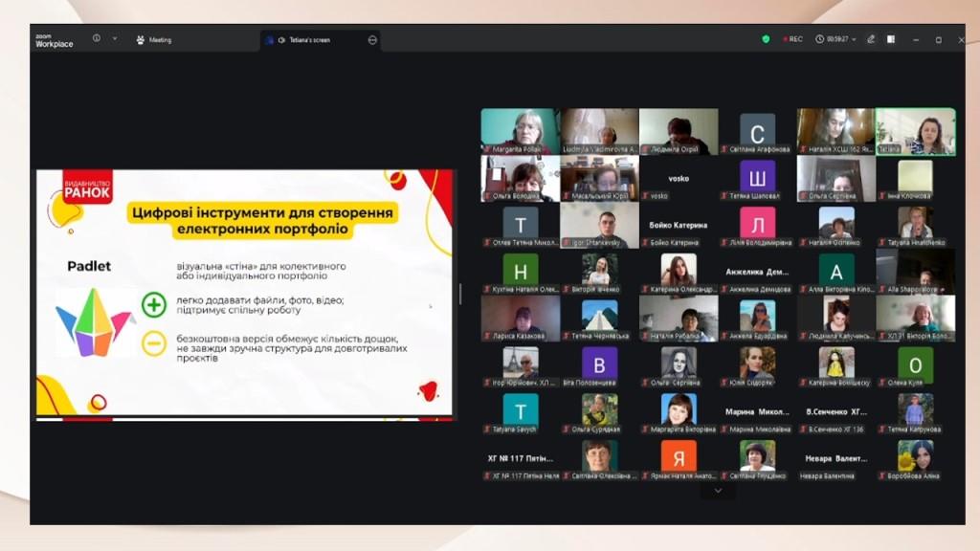Image resolution: width=980 pixels, height=551 pixels.
Task: Select the Tetiana's screen tab
Action: [310, 40]
